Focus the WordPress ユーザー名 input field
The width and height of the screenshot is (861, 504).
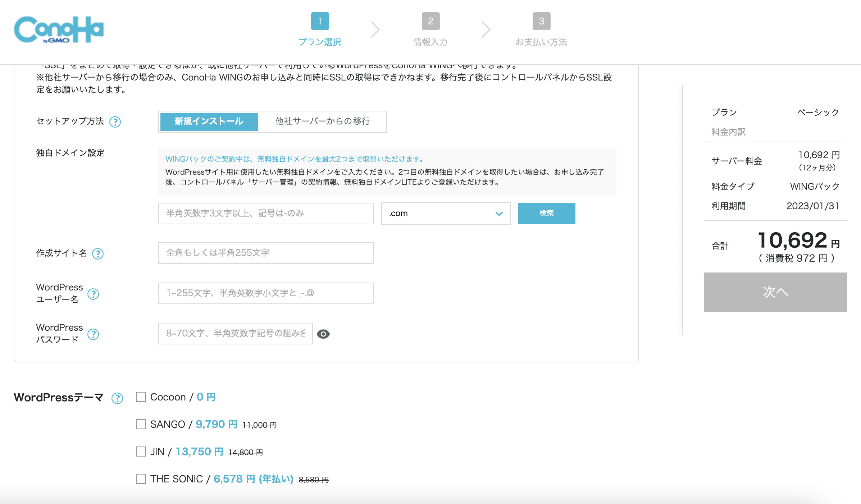click(x=266, y=293)
